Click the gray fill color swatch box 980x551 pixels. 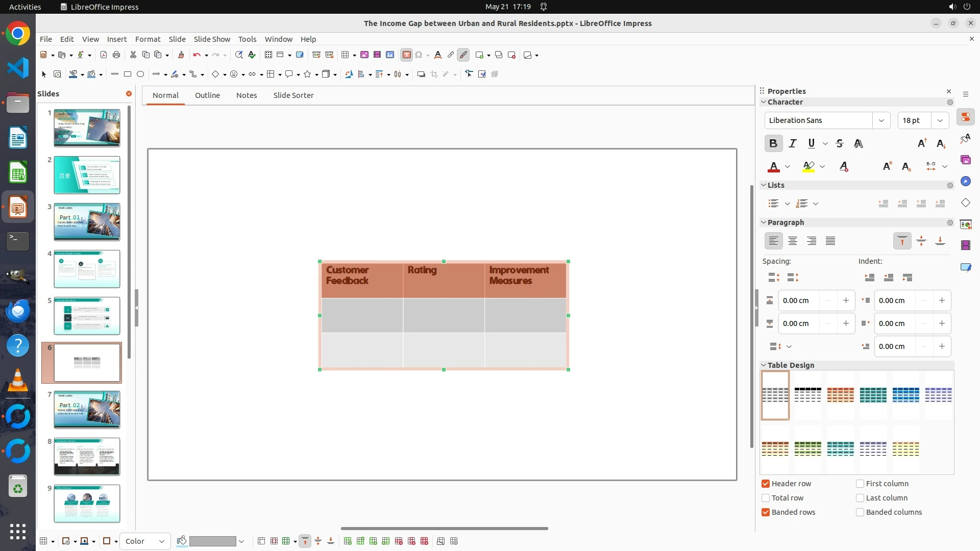point(212,541)
